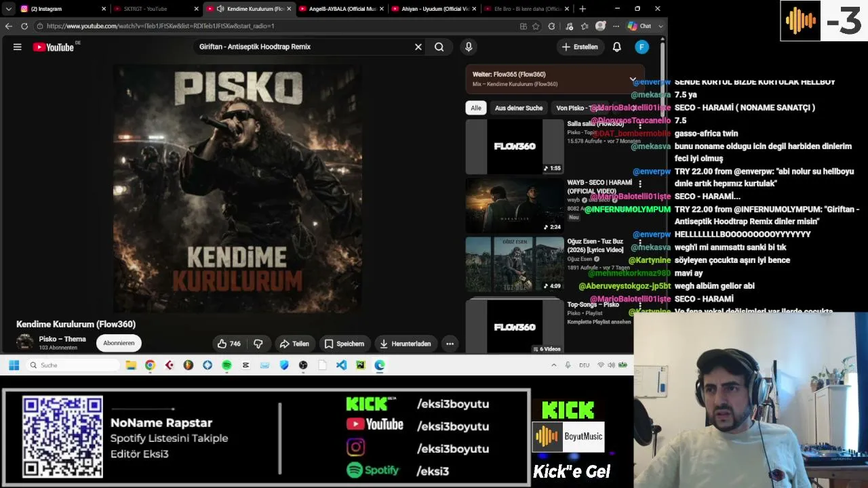Open the DEU language input indicator
The image size is (868, 488).
[584, 365]
